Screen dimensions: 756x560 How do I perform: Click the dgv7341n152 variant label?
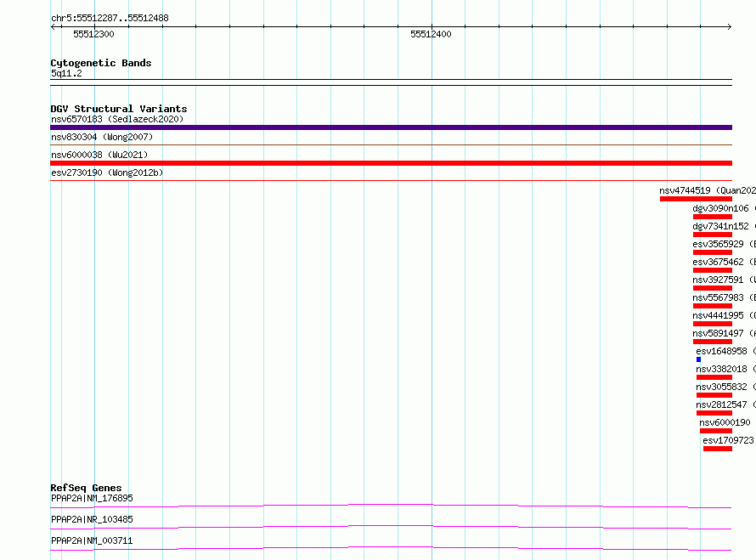coord(721,226)
